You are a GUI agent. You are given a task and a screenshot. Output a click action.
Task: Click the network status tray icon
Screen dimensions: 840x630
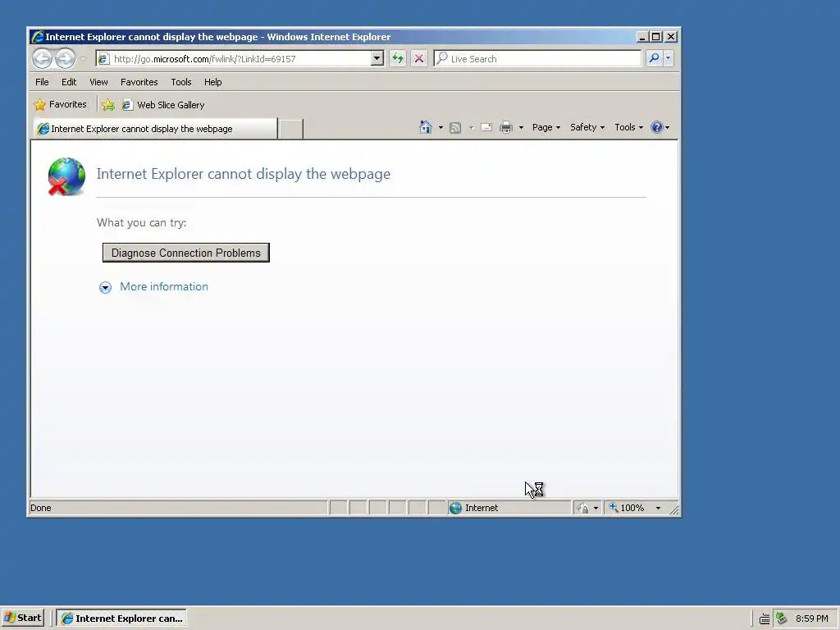point(782,619)
